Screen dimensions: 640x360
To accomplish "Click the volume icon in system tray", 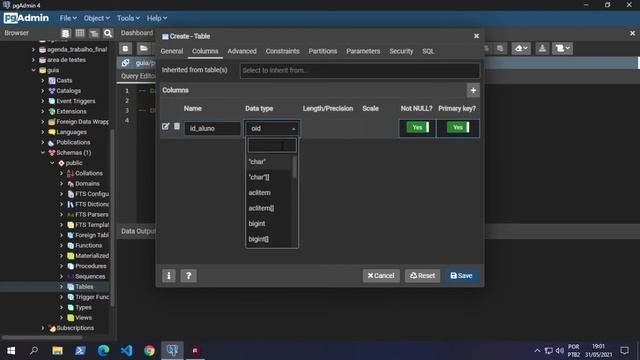I will coord(560,351).
